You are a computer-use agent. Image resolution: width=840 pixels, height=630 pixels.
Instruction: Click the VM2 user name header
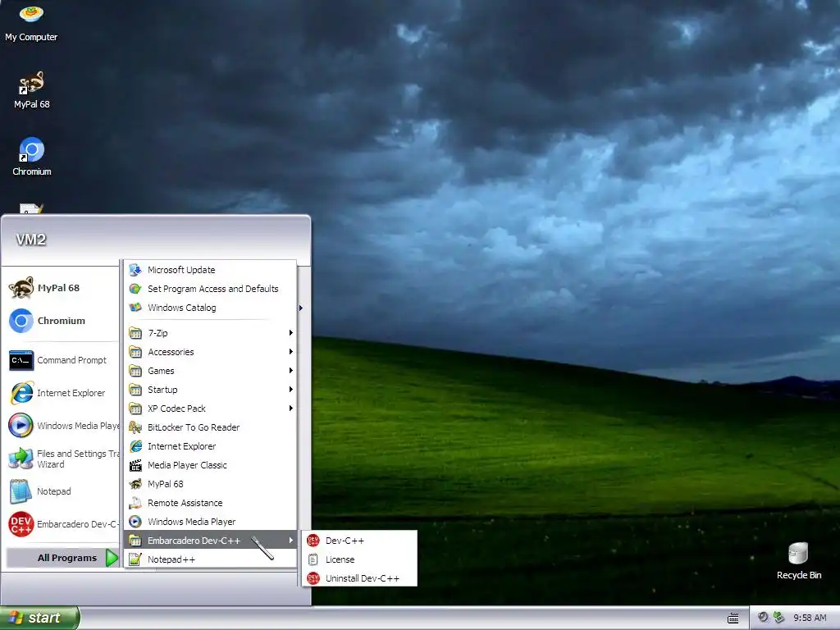tap(30, 240)
